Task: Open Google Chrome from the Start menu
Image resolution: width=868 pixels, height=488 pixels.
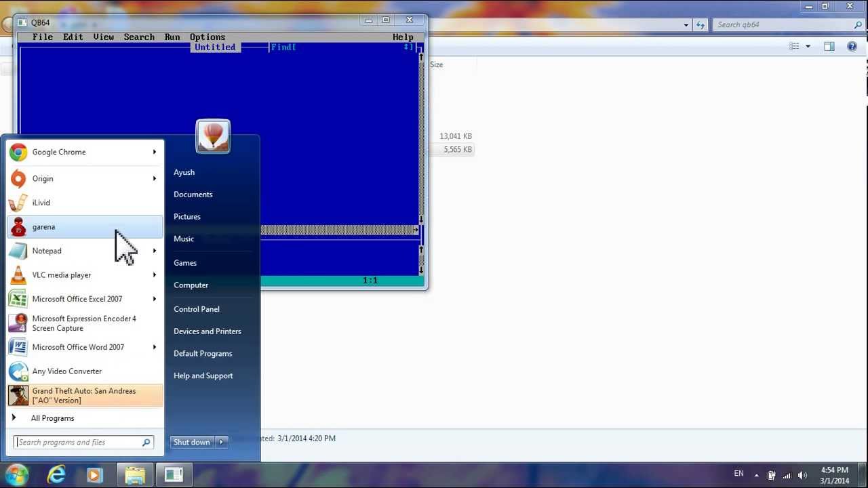Action: pos(85,152)
